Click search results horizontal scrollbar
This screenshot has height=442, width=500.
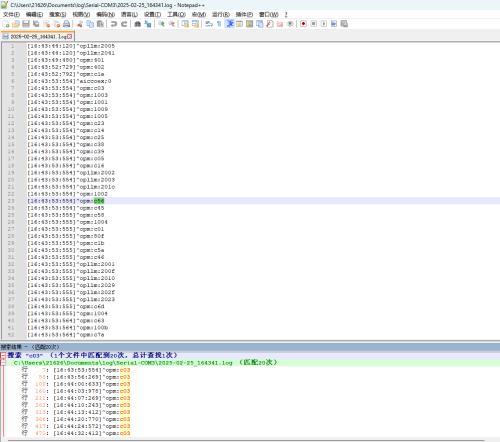click(x=246, y=440)
